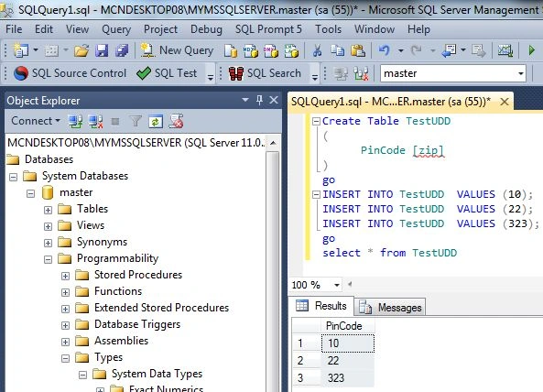Collapse the Create Table code block
This screenshot has height=392, width=543.
(316, 121)
